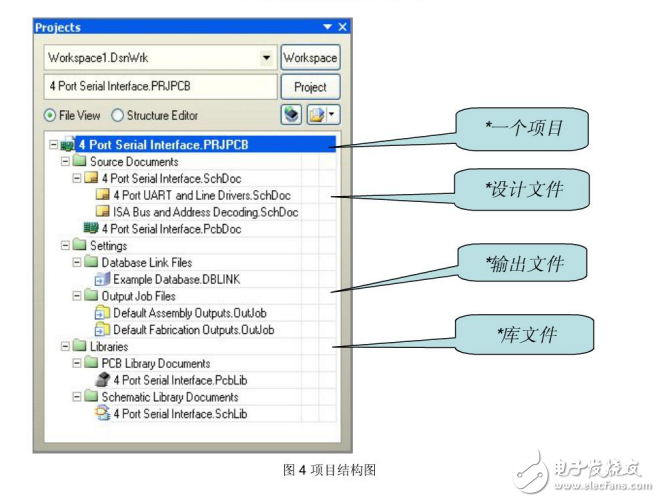
Task: Open the Projects panel title dropdown arrow
Action: 327,27
